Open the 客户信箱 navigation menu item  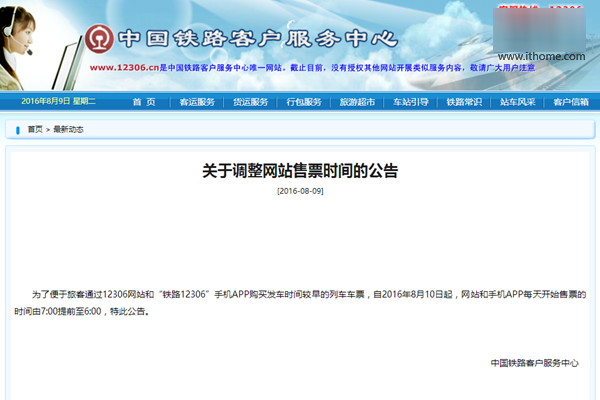tap(571, 102)
